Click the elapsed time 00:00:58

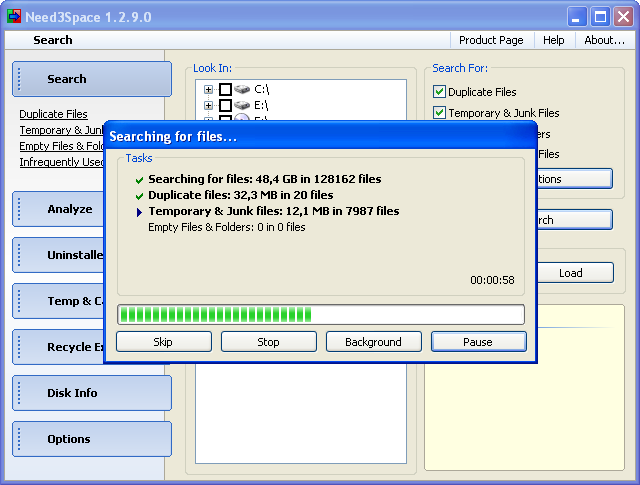pyautogui.click(x=492, y=280)
